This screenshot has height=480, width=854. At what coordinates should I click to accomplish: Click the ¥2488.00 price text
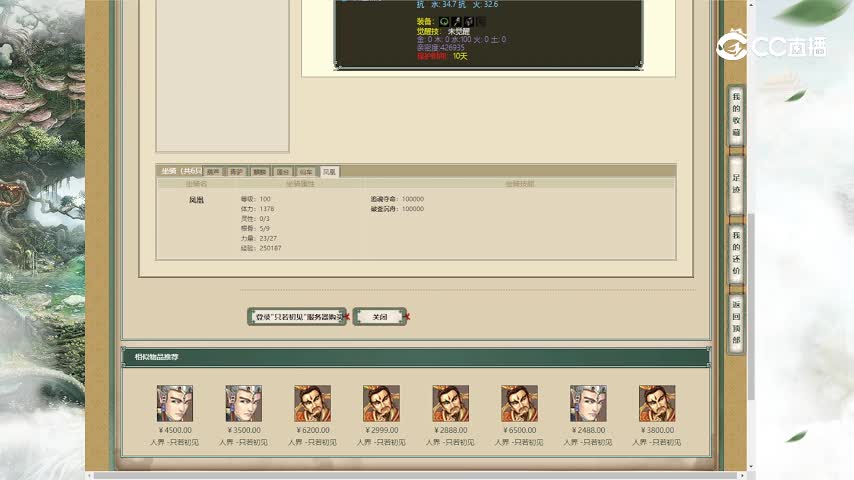[588, 430]
